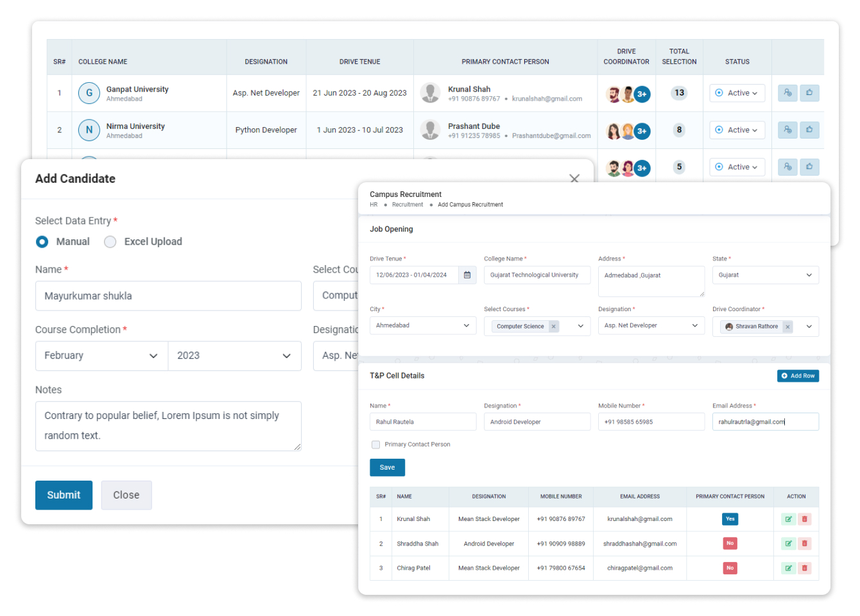Click the Yes badge for Krunal Shah
Screen dimensions: 860x616
point(730,519)
